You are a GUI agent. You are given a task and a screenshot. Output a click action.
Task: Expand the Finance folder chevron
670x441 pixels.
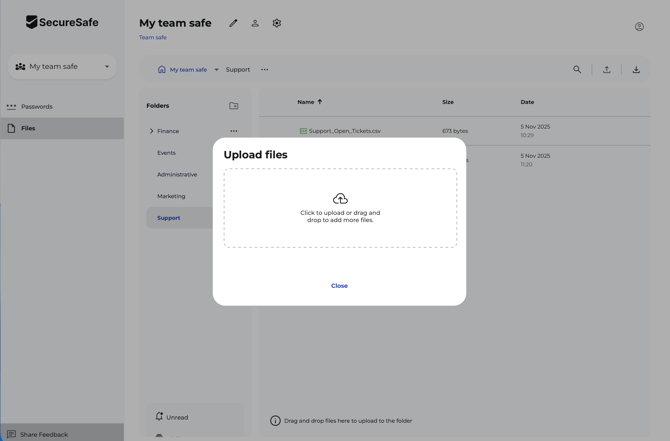click(152, 131)
